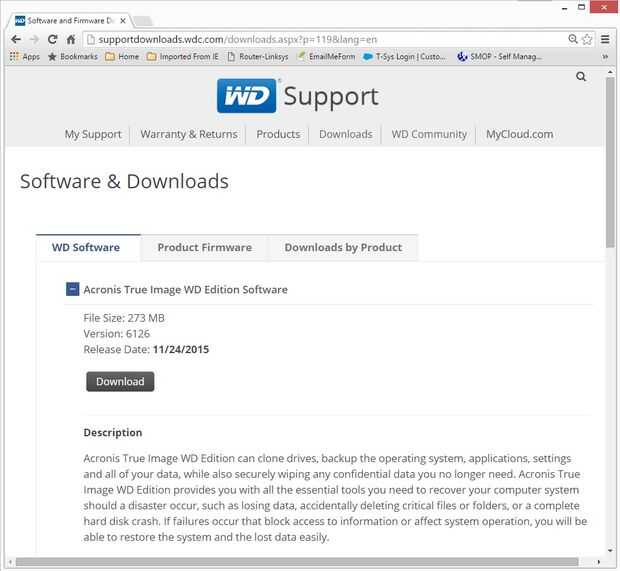Screen dimensions: 620x571
Task: Open Products navigation item
Action: coord(278,134)
